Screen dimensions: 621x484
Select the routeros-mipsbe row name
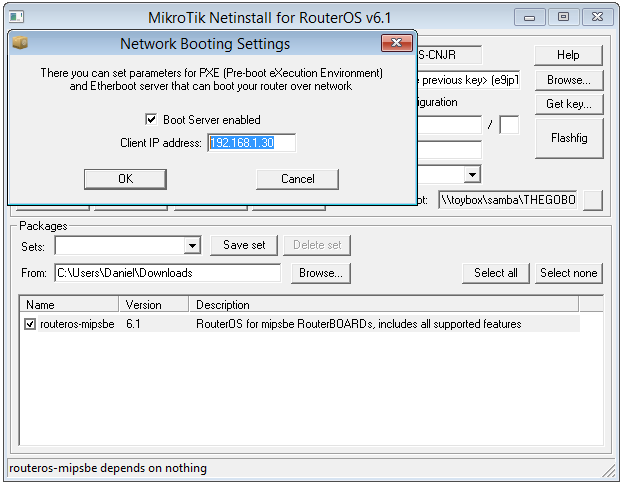(77, 324)
